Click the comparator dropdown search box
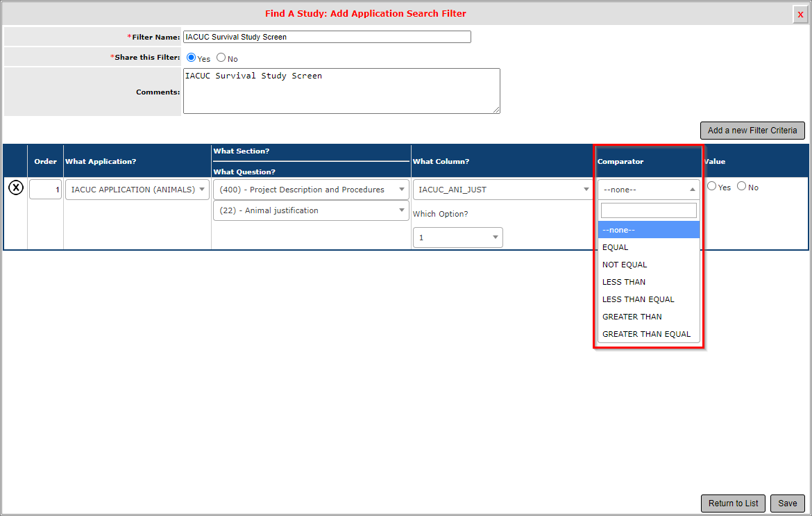 pos(648,210)
